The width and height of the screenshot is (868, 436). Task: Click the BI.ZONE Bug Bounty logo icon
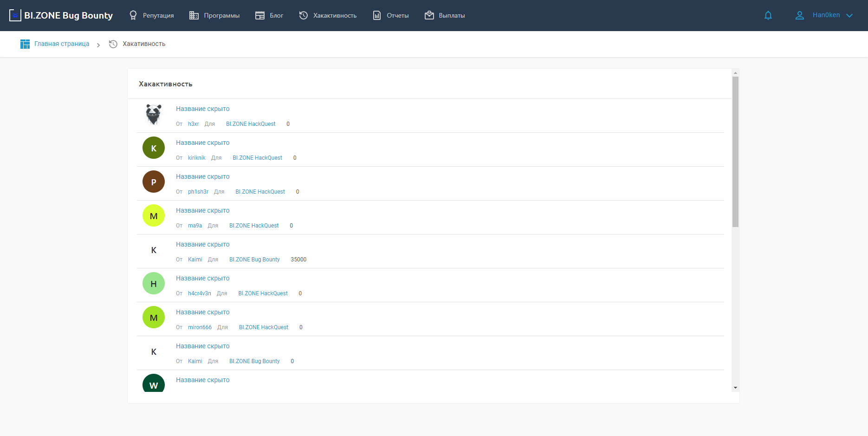(15, 15)
